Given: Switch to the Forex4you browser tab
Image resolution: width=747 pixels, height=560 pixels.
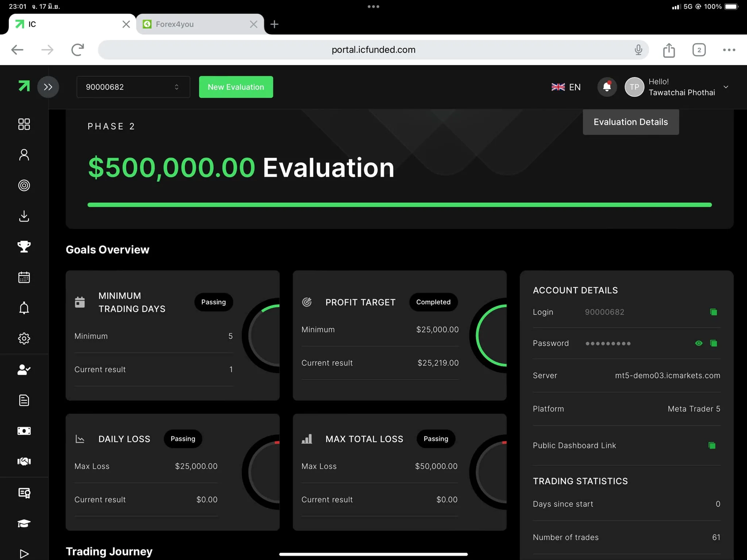Looking at the screenshot, I should tap(200, 24).
